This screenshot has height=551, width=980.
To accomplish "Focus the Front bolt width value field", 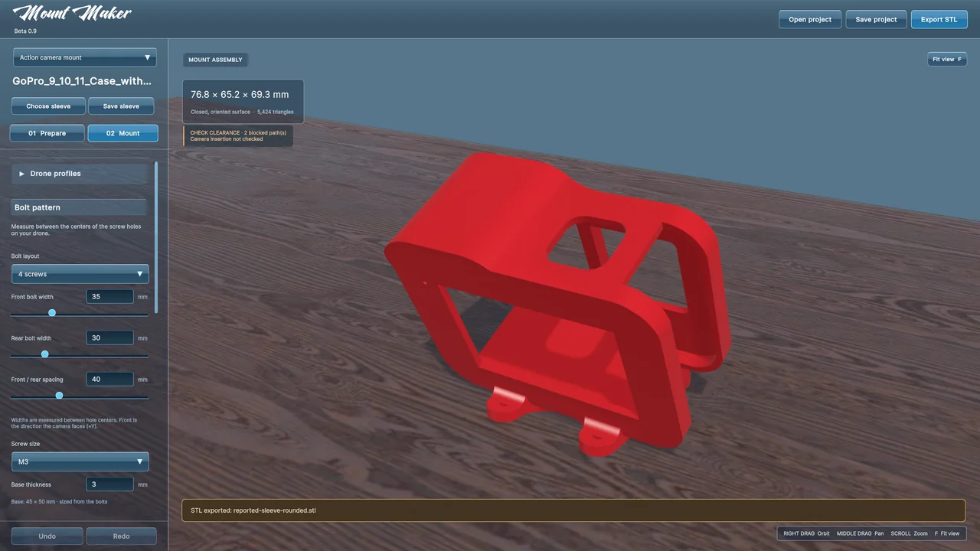I will click(x=110, y=296).
